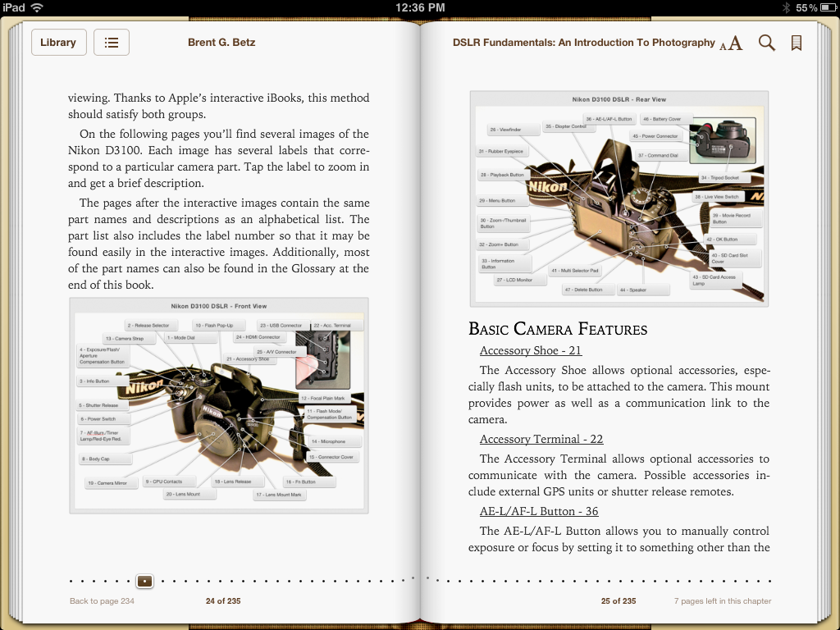Tap the 28 - Playback Button label
Viewport: 840px width, 630px height.
(503, 175)
